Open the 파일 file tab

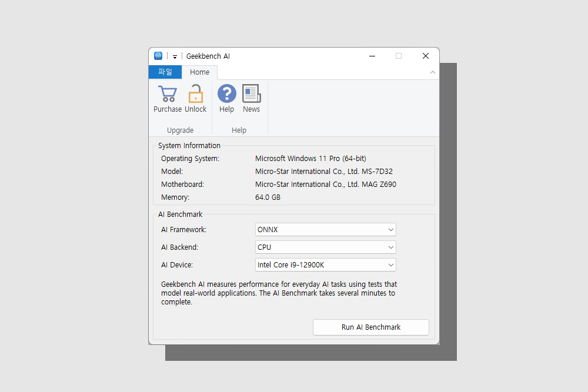(165, 72)
